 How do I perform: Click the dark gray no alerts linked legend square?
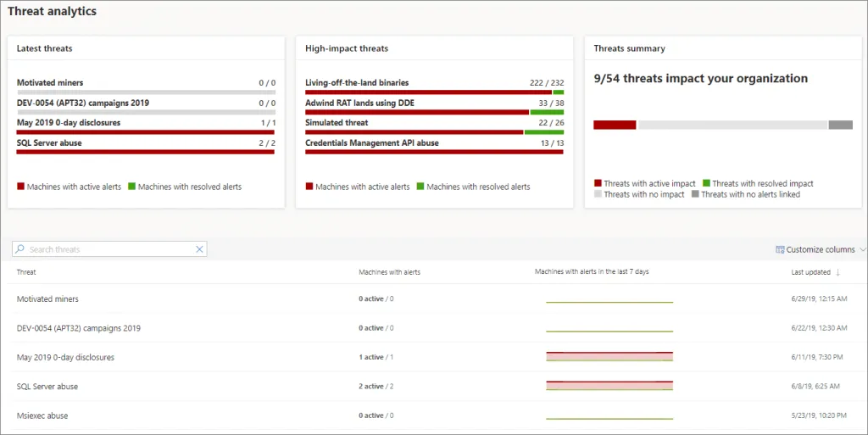coord(695,194)
